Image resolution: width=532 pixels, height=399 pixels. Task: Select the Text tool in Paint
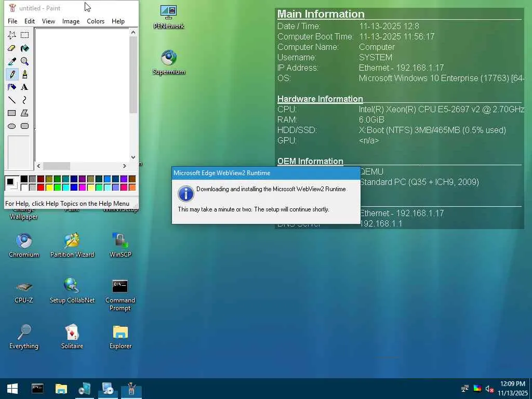pyautogui.click(x=24, y=87)
